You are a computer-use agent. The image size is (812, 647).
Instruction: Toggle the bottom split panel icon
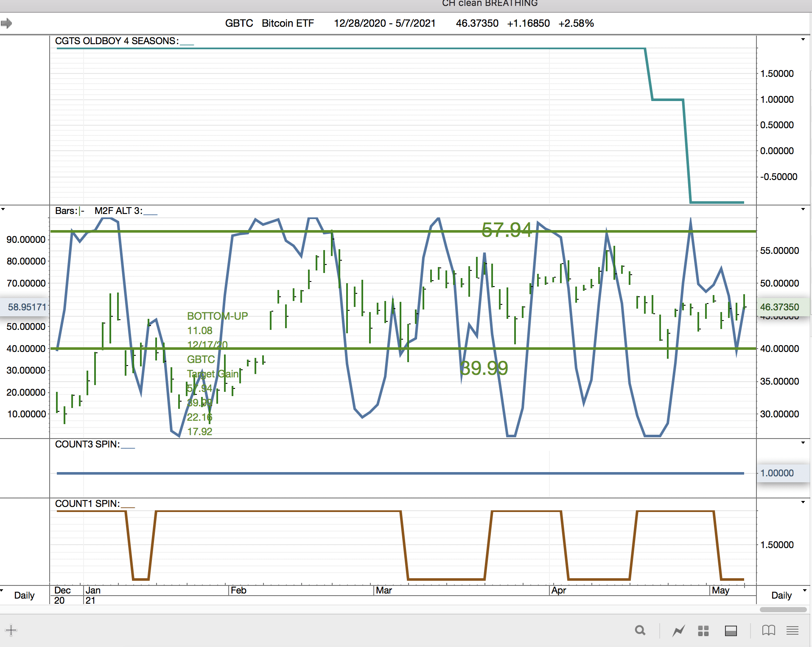click(731, 631)
